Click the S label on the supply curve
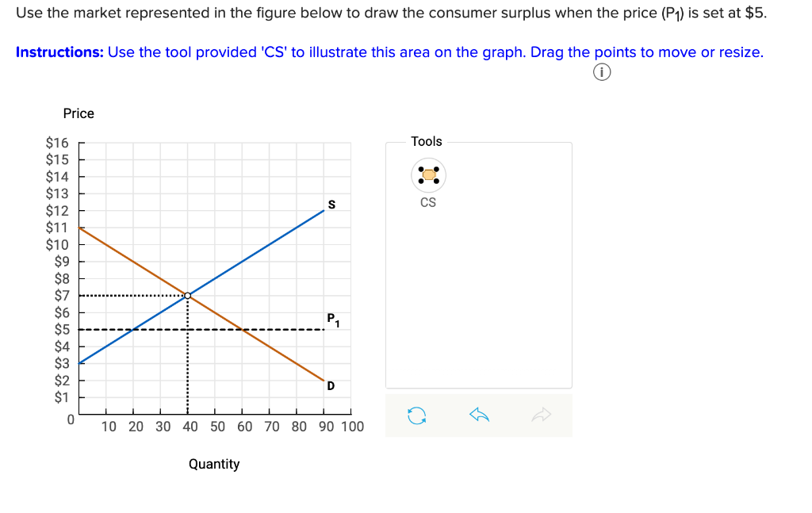812x513 pixels. pos(330,205)
